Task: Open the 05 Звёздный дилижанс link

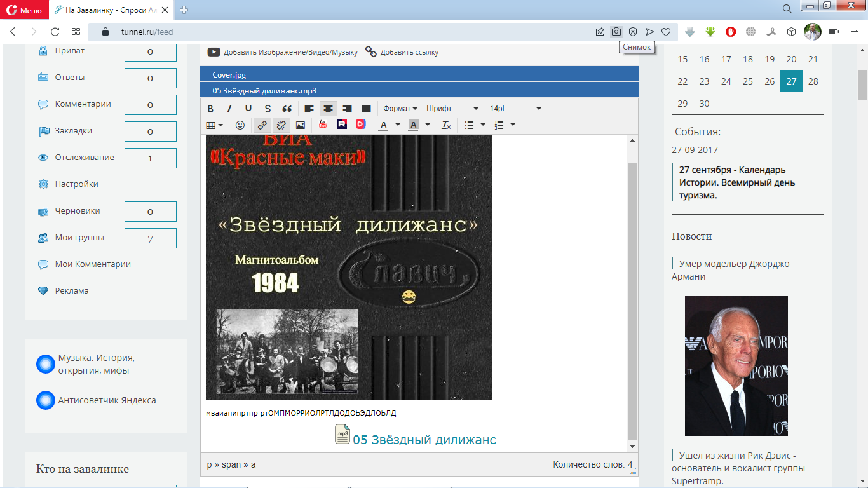Action: (424, 440)
